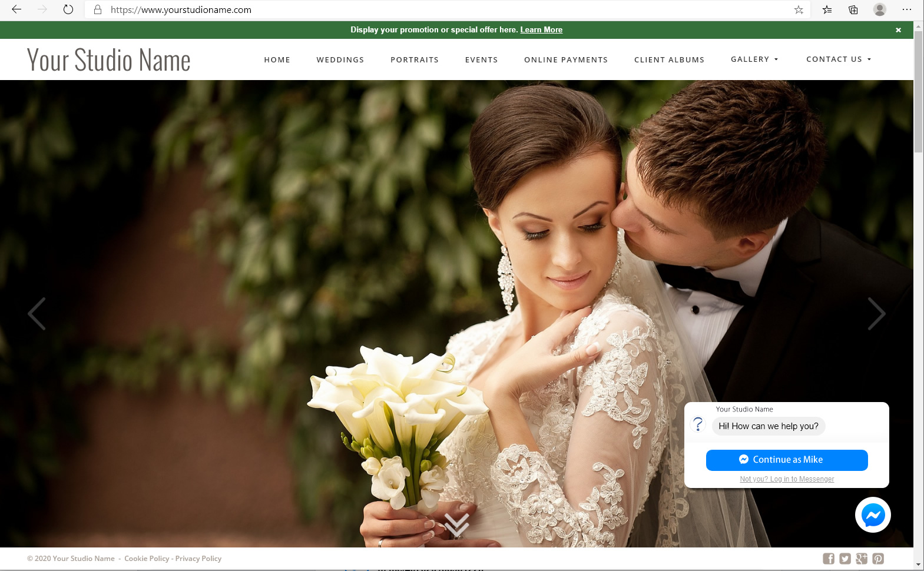Open the favorites list
The image size is (924, 571).
tap(827, 9)
